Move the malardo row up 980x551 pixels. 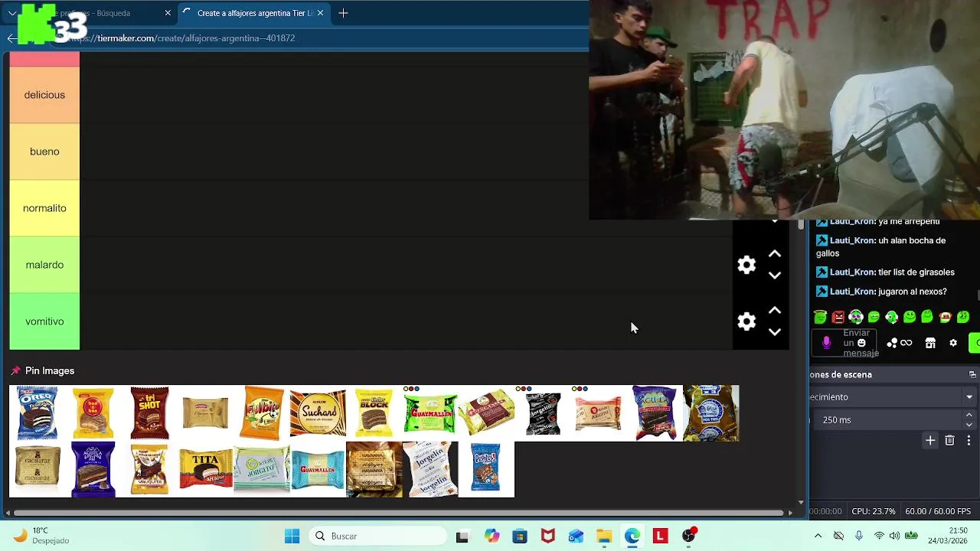775,254
